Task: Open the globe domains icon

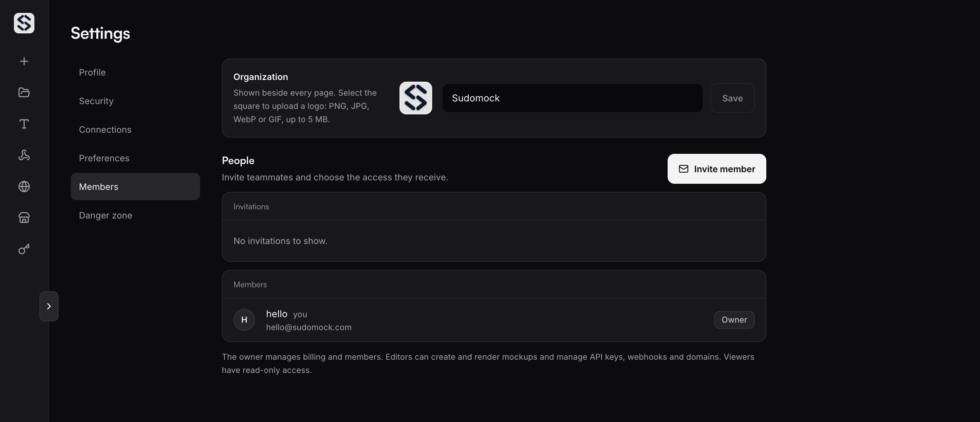Action: coord(24,186)
